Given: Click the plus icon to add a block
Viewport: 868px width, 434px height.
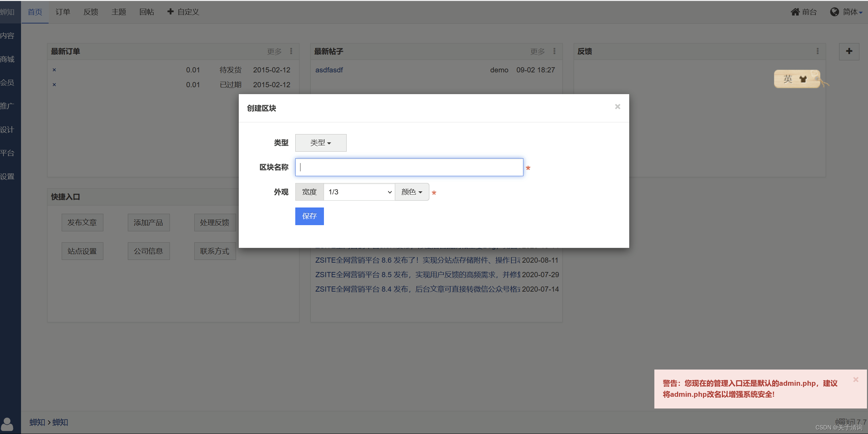Looking at the screenshot, I should point(849,51).
